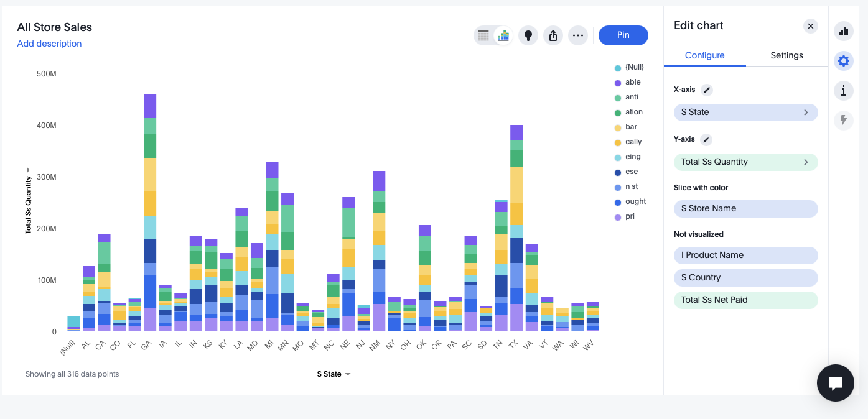Viewport: 868px width, 419px height.
Task: Switch to table view toggle
Action: click(483, 35)
